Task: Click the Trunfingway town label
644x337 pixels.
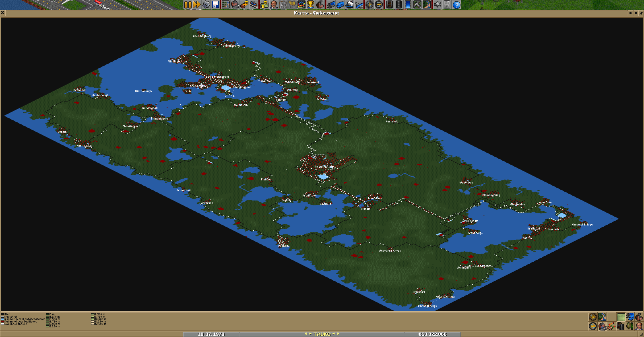Action: tap(84, 146)
